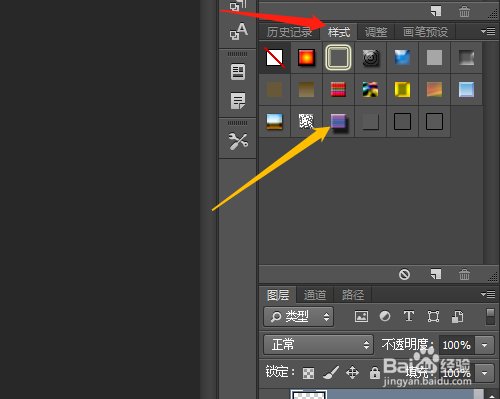Apply the dark gray gradient style swatch
This screenshot has width=500, height=399.
tap(466, 58)
